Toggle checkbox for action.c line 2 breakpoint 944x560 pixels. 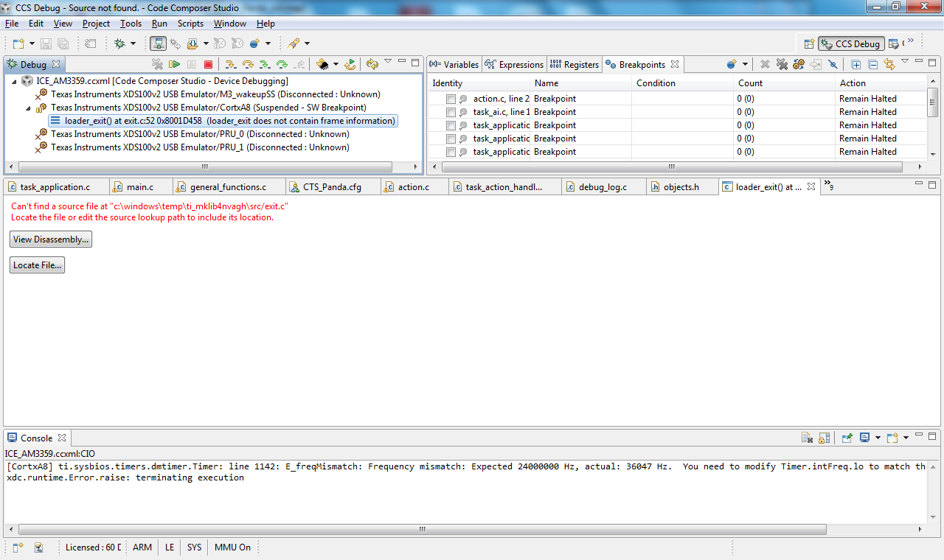(451, 99)
